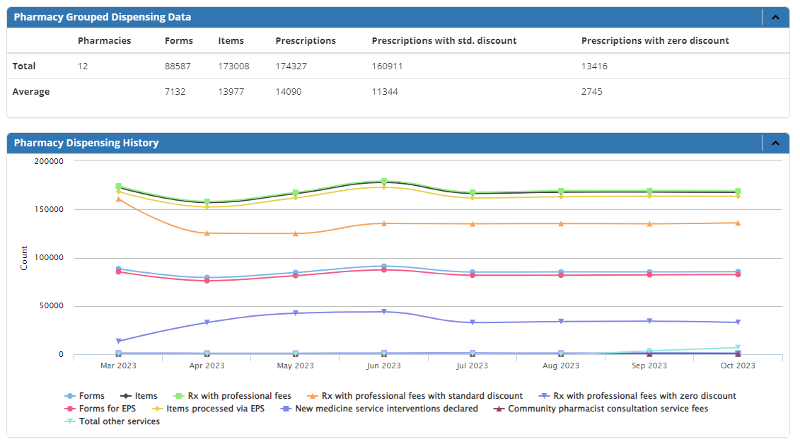This screenshot has height=444, width=800.
Task: Click the Mar 2023 orange triangle data point
Action: [119, 199]
